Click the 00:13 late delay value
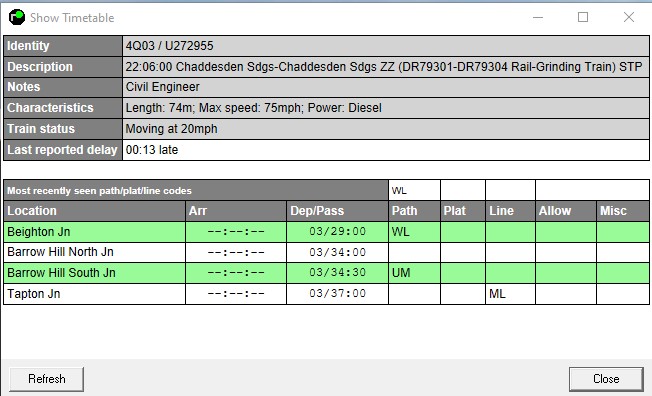This screenshot has width=652, height=396. pyautogui.click(x=152, y=150)
